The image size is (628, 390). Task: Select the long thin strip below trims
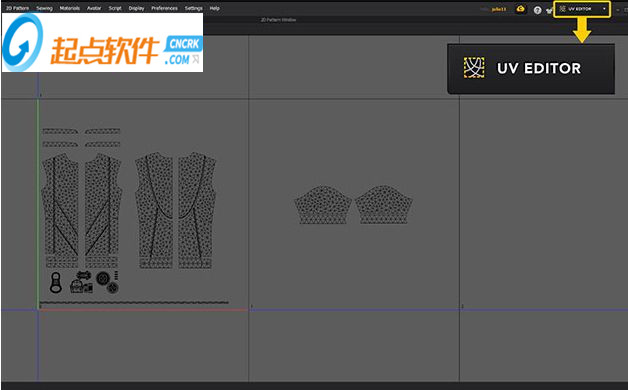coord(134,302)
